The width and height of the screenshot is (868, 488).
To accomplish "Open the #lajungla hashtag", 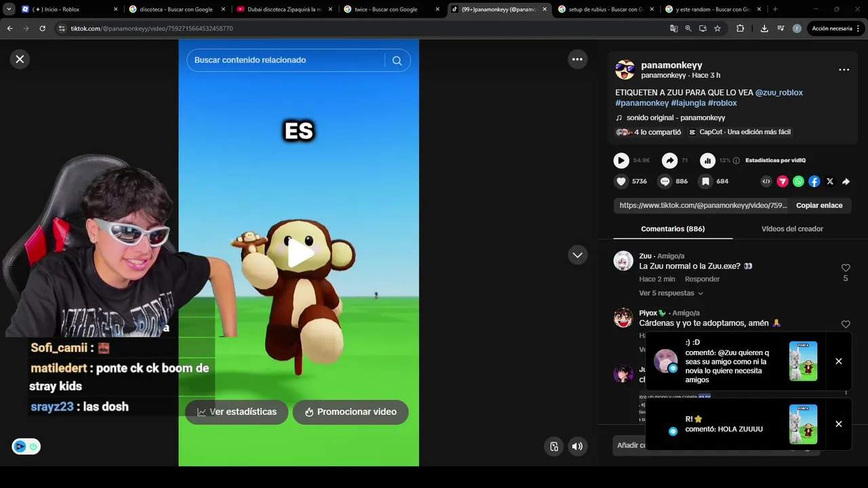I will (x=688, y=103).
